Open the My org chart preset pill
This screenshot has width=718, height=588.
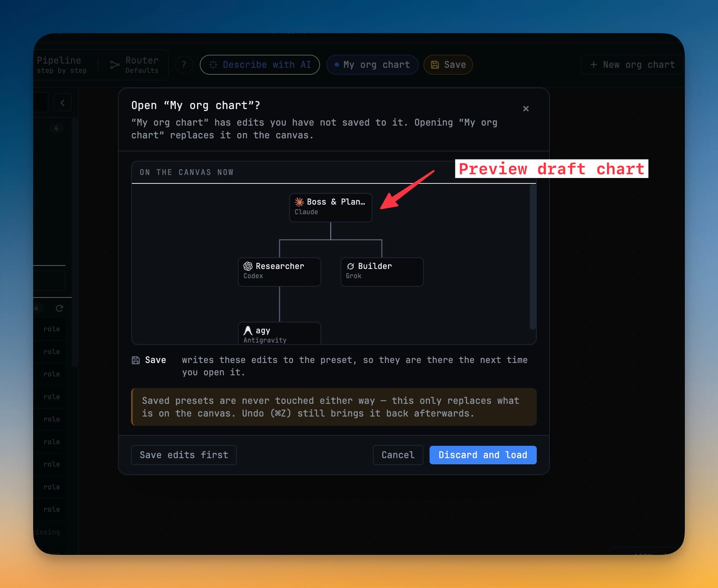(372, 65)
